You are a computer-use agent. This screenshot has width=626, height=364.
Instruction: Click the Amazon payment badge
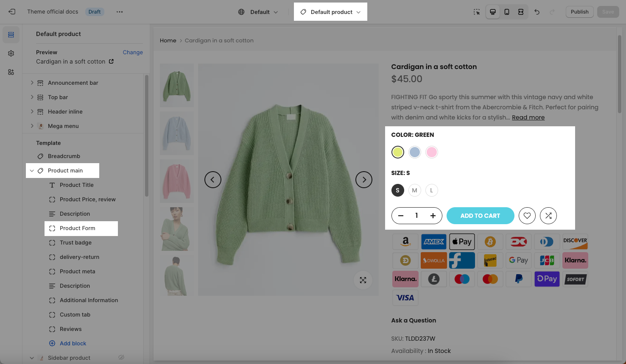[x=405, y=242]
